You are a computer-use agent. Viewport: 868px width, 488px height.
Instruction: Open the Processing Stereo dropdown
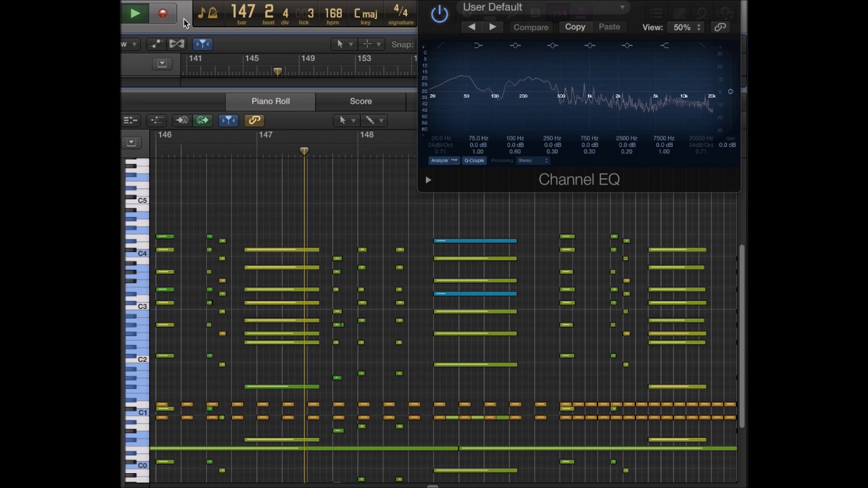[532, 161]
